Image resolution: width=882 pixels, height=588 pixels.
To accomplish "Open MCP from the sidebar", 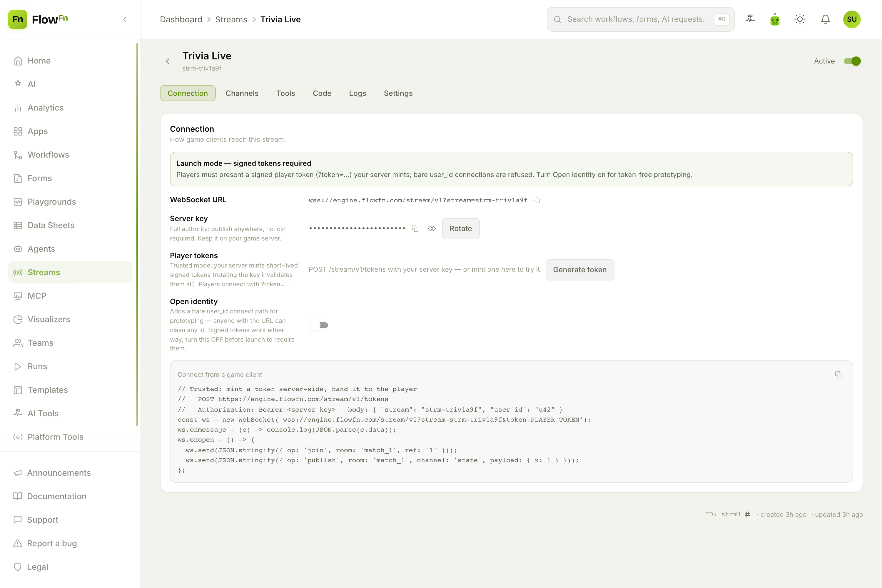I will [x=70, y=296].
